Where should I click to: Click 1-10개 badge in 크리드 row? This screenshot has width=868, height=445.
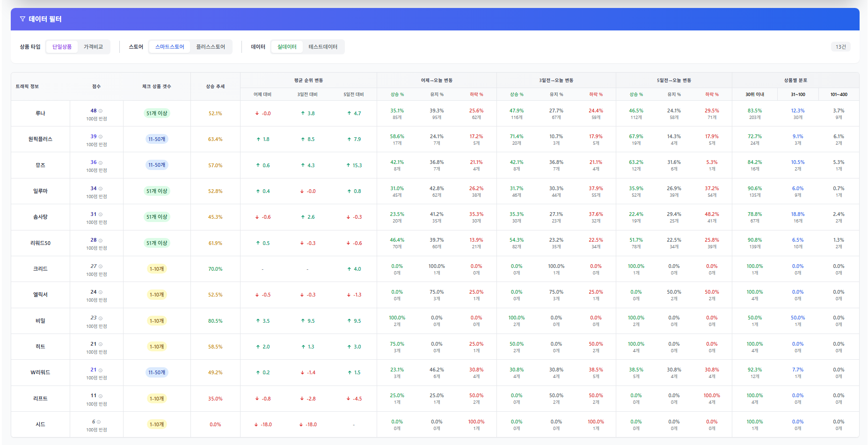[x=157, y=269]
